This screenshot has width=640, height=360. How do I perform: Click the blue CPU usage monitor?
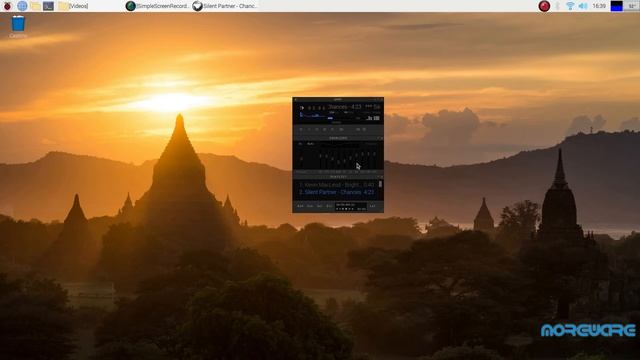(x=616, y=6)
